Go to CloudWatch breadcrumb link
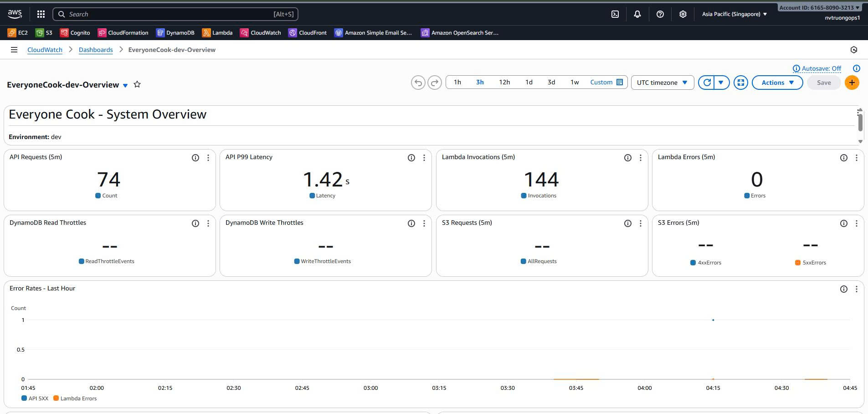Image resolution: width=868 pixels, height=414 pixels. 45,50
